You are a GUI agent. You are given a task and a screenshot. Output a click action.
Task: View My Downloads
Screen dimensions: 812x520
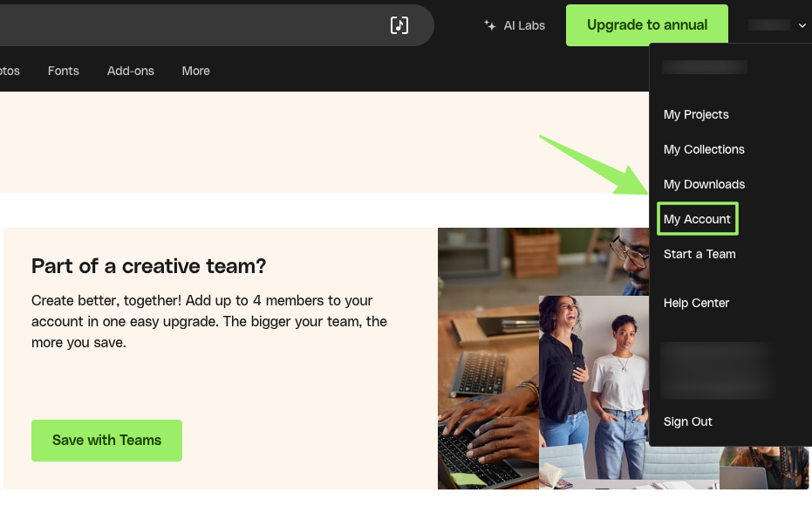pyautogui.click(x=704, y=184)
